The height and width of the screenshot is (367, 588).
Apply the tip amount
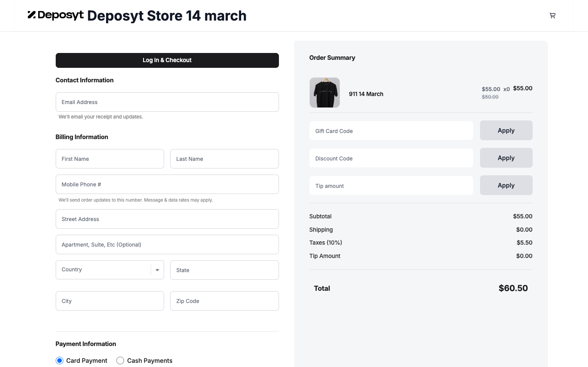(506, 185)
